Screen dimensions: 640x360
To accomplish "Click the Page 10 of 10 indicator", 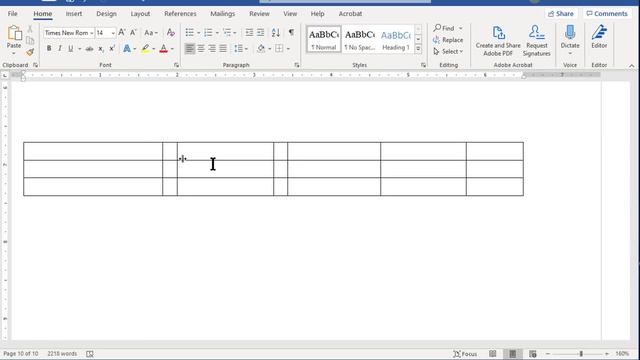I will pos(20,353).
